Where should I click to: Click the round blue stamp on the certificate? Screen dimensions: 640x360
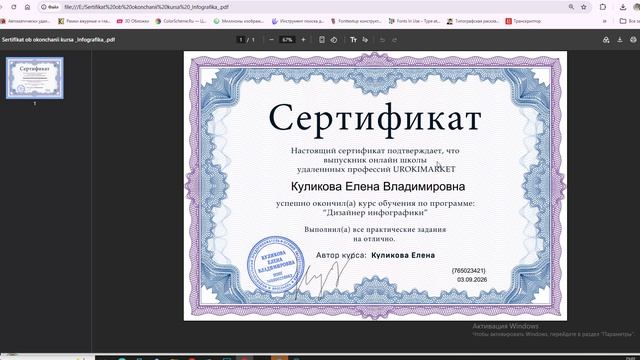click(x=276, y=264)
